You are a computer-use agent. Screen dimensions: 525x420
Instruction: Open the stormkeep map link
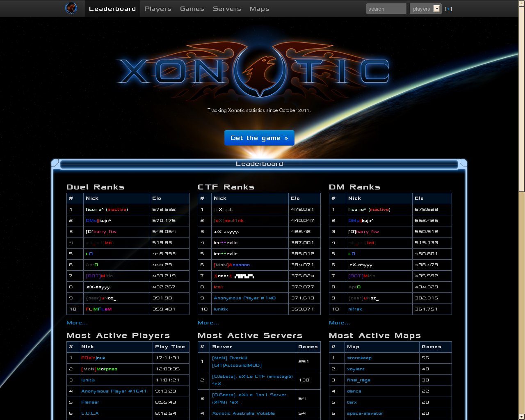coord(359,358)
